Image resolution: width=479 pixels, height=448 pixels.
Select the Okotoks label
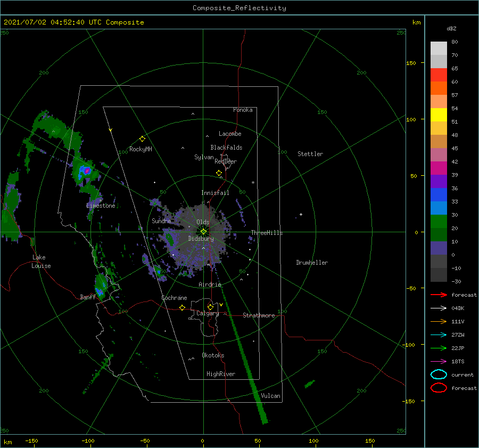tap(213, 355)
